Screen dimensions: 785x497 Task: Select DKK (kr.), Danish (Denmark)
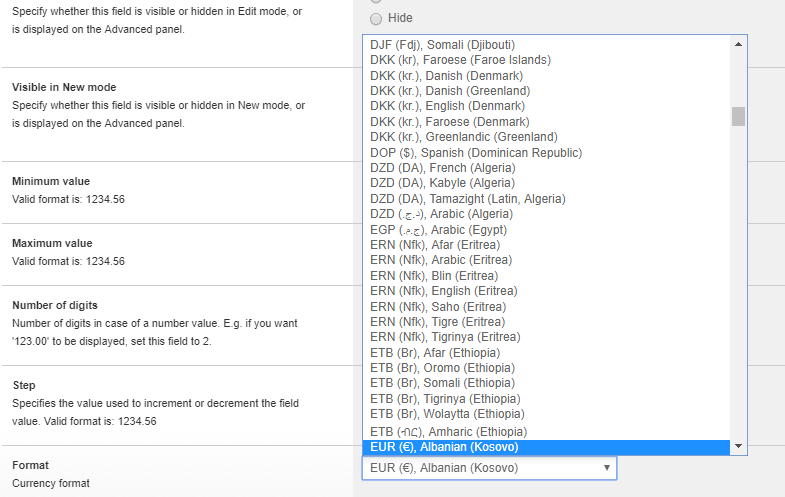coord(546,76)
